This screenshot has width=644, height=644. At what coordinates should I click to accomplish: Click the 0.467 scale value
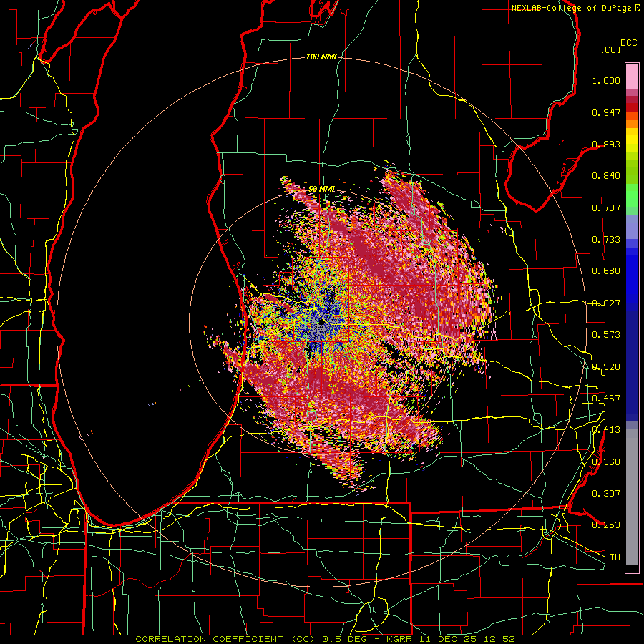tap(606, 399)
